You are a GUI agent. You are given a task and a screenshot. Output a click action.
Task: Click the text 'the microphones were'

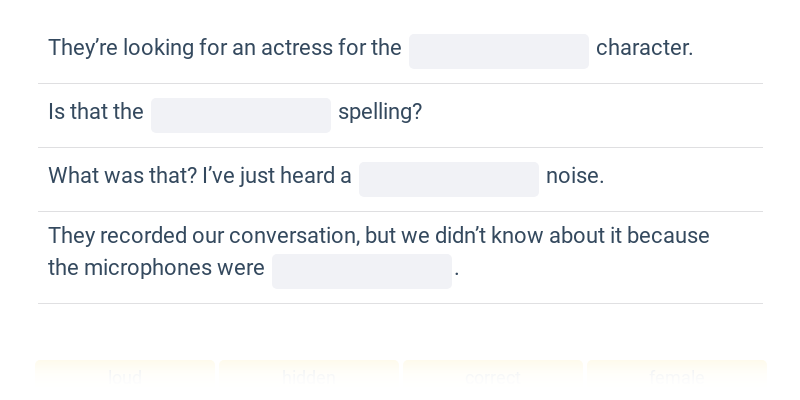pyautogui.click(x=156, y=268)
